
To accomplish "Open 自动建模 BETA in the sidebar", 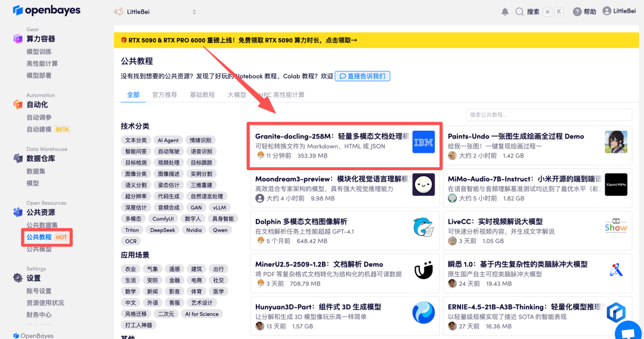I will pyautogui.click(x=48, y=130).
